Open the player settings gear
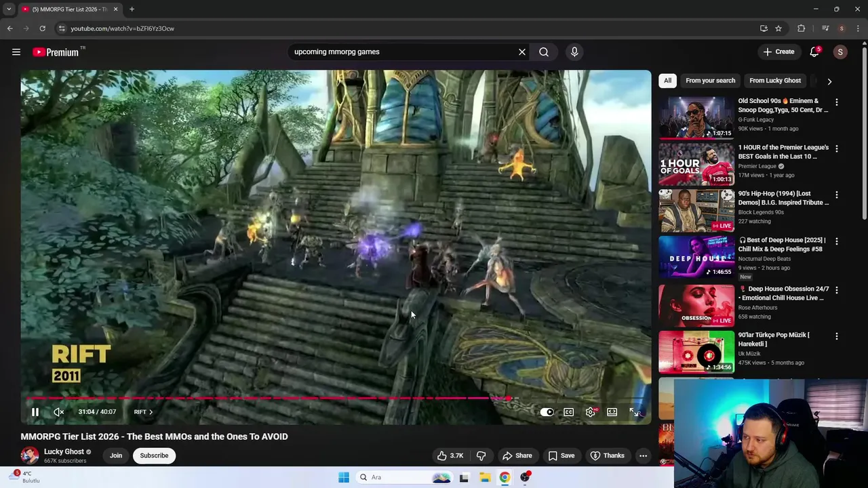Viewport: 868px width, 488px height. pos(591,412)
